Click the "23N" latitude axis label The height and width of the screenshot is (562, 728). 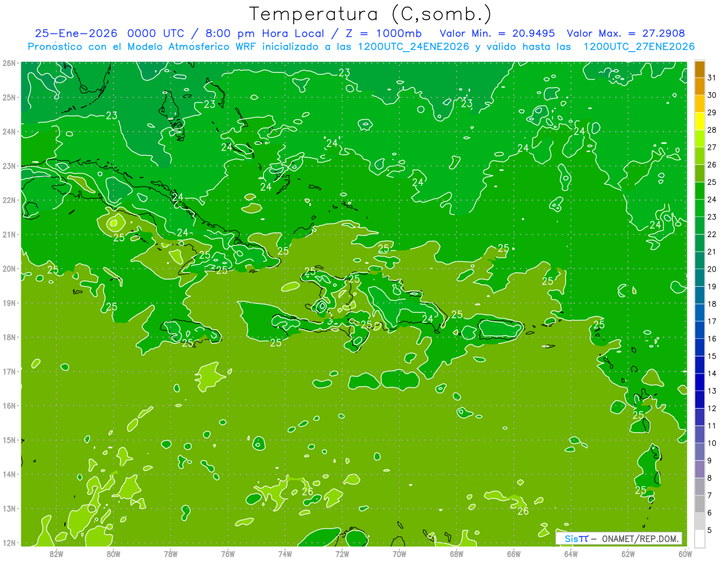click(8, 166)
